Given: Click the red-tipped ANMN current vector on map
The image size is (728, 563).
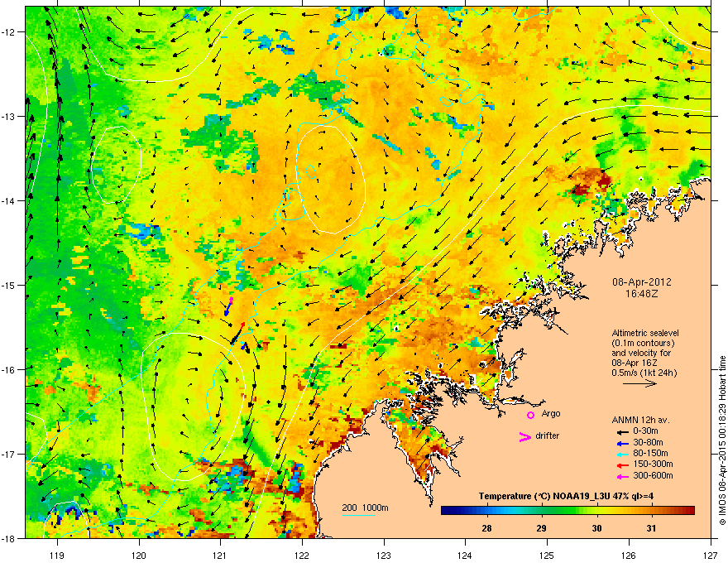Looking at the screenshot, I should click(x=237, y=333).
